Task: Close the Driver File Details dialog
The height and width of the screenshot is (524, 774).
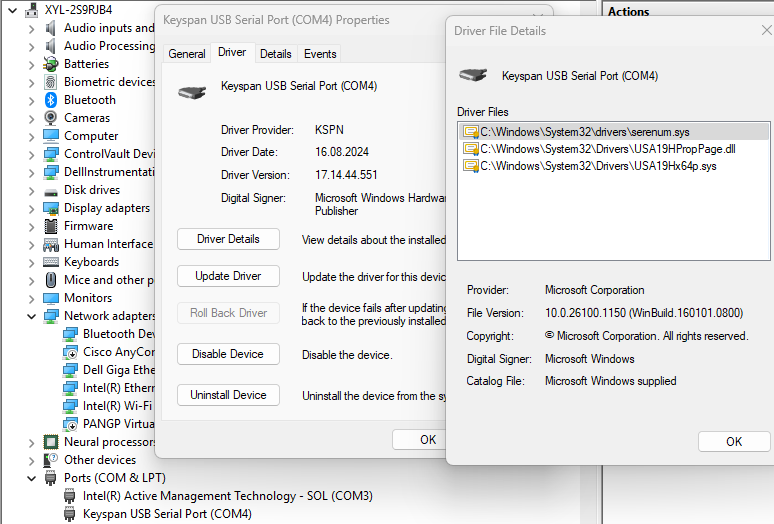Action: [x=766, y=31]
